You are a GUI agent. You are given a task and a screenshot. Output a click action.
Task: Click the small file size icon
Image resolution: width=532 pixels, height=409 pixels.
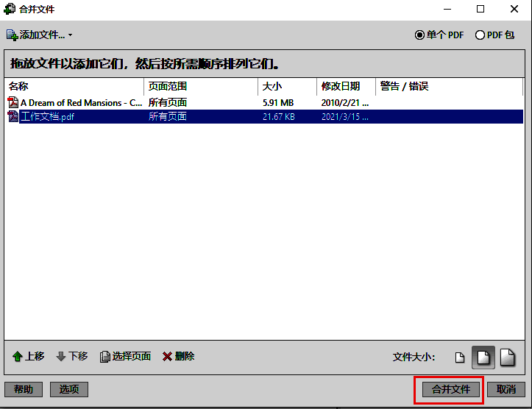point(460,358)
